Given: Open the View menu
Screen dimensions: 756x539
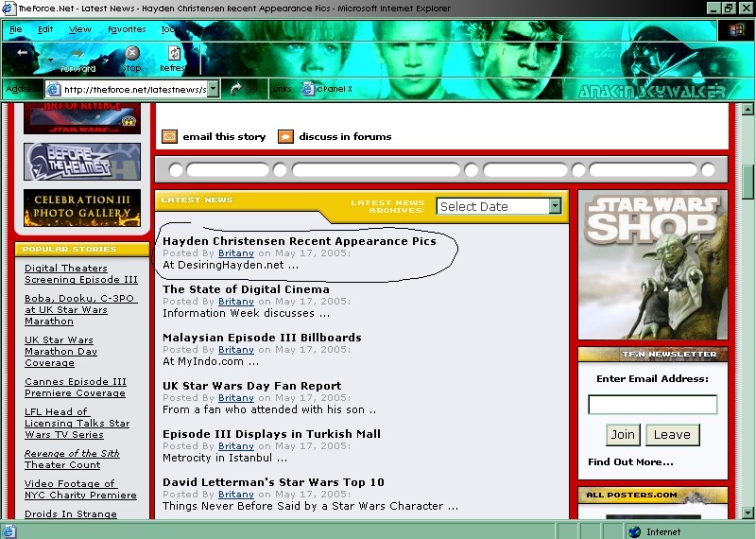Looking at the screenshot, I should pyautogui.click(x=80, y=29).
